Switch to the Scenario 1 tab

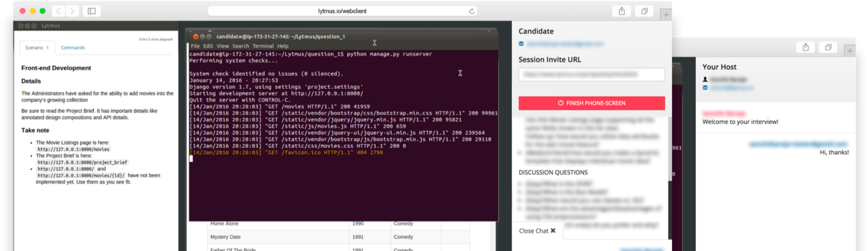(x=37, y=47)
